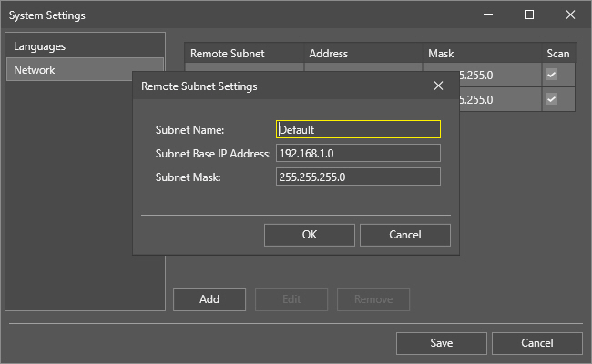This screenshot has height=364, width=592.
Task: Confirm subnet settings with OK
Action: [309, 235]
